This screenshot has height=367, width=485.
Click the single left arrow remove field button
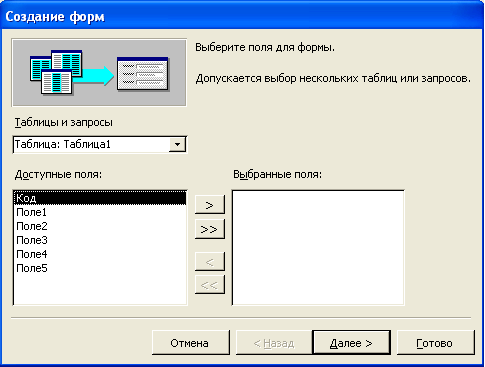[210, 262]
